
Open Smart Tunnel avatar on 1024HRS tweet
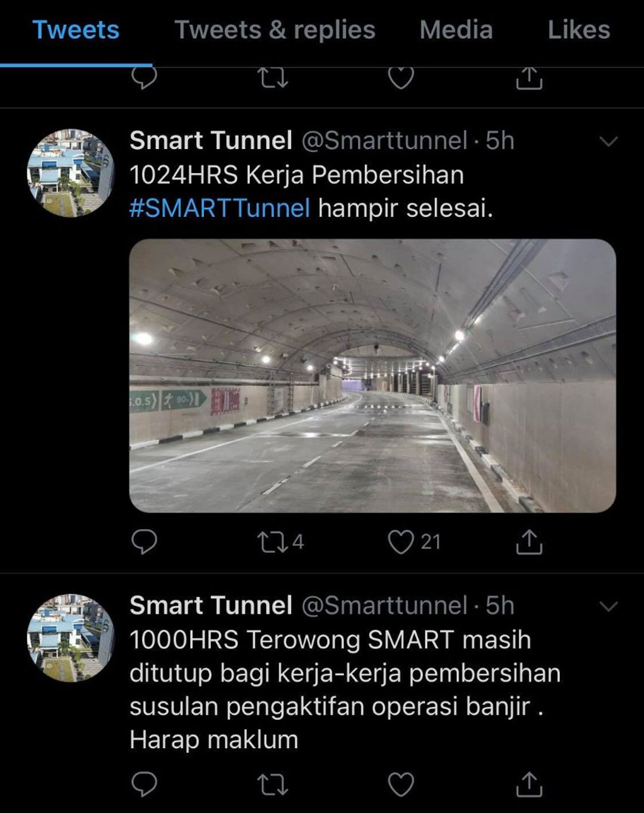[70, 174]
